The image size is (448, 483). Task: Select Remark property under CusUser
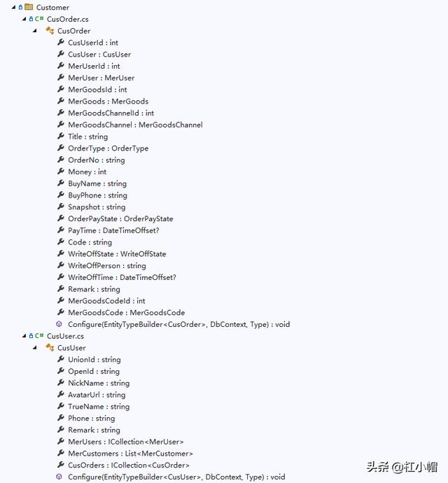pyautogui.click(x=94, y=430)
